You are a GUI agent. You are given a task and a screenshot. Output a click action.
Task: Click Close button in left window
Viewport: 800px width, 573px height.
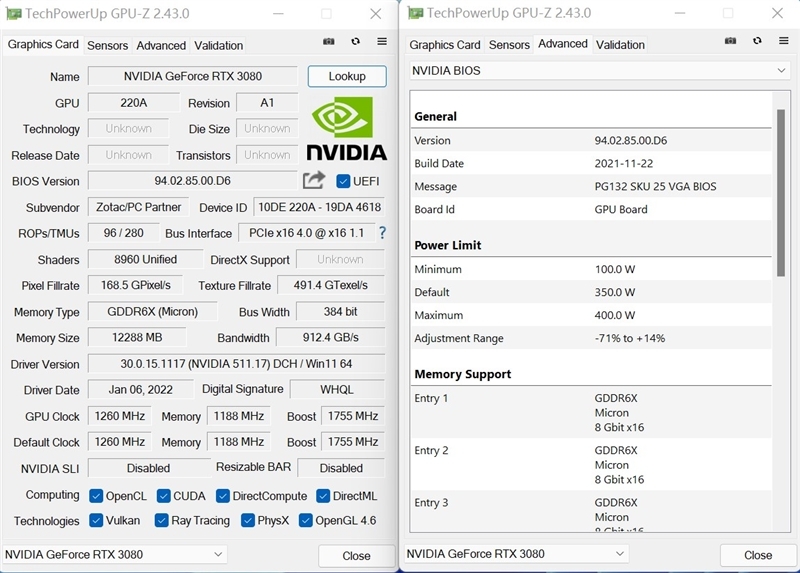(356, 556)
